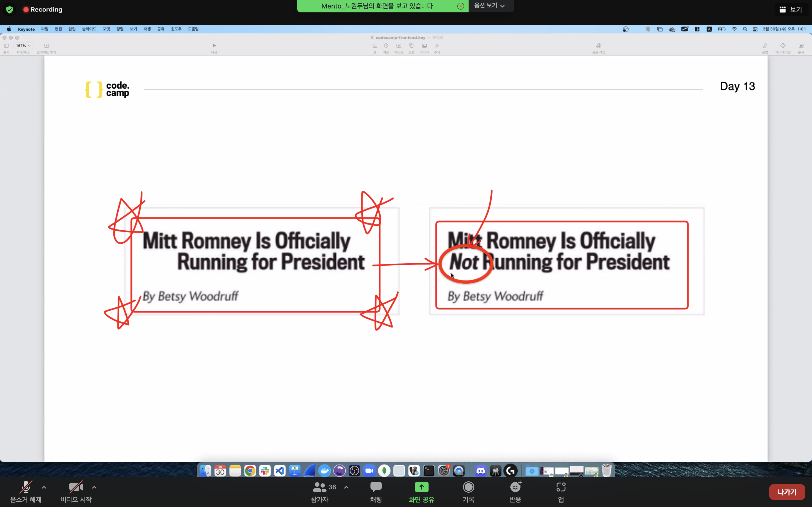Click the shape insert icon
Viewport: 812px width, 507px height.
[x=411, y=46]
